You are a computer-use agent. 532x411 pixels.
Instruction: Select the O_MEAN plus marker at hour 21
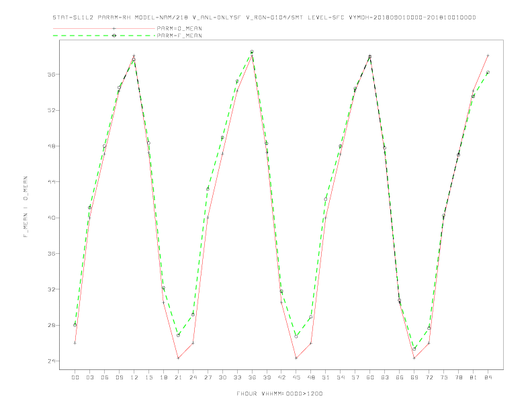tap(178, 358)
